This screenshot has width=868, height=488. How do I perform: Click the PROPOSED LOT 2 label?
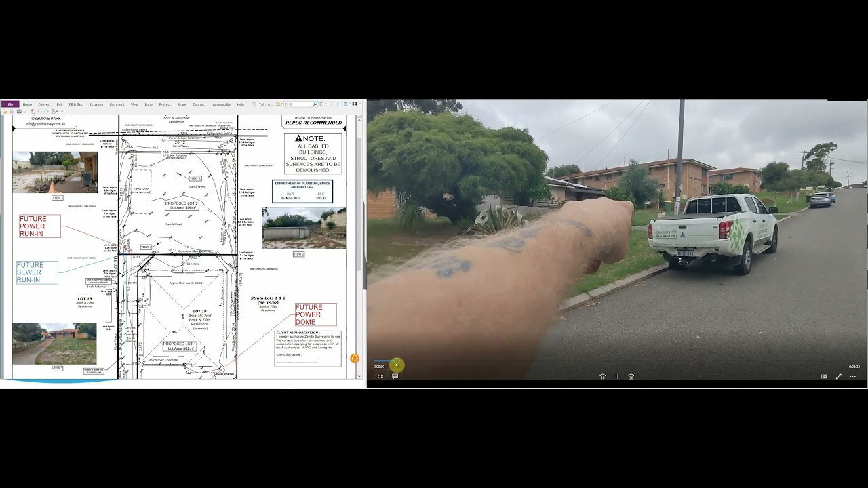coord(181,205)
